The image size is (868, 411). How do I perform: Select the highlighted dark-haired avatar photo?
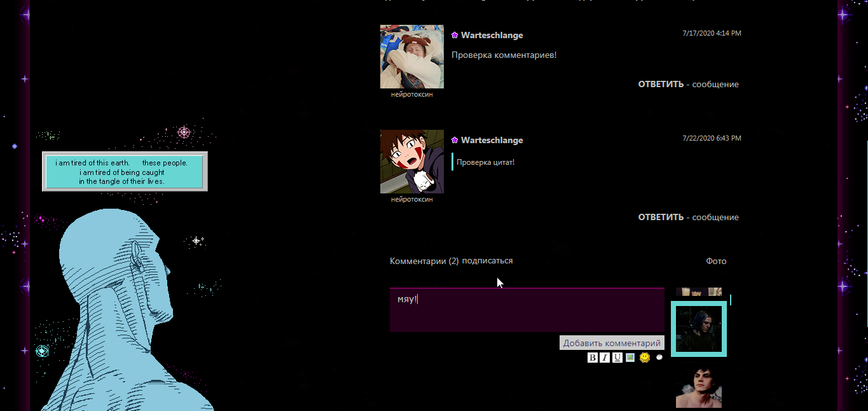(x=699, y=329)
